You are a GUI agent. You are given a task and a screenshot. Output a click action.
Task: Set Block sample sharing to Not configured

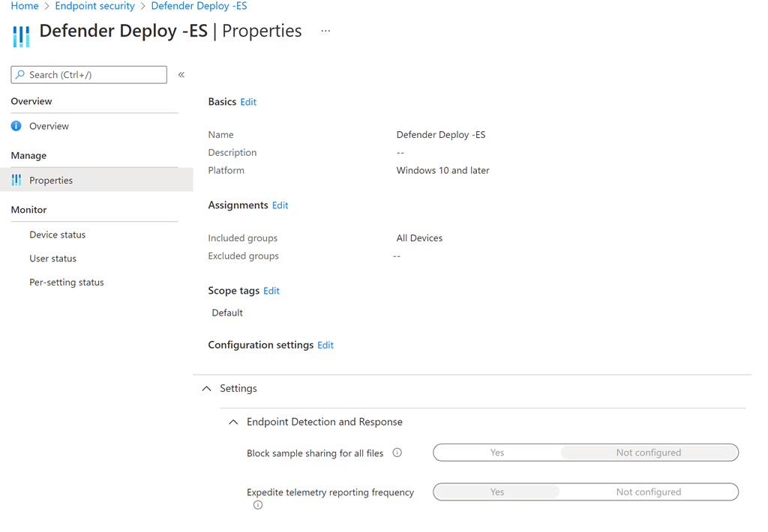648,453
